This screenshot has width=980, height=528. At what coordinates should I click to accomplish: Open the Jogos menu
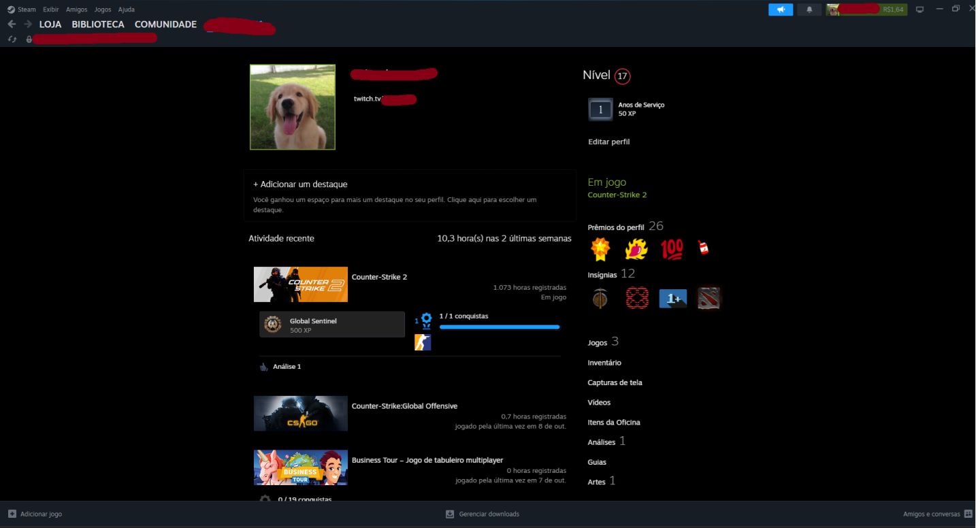(103, 10)
